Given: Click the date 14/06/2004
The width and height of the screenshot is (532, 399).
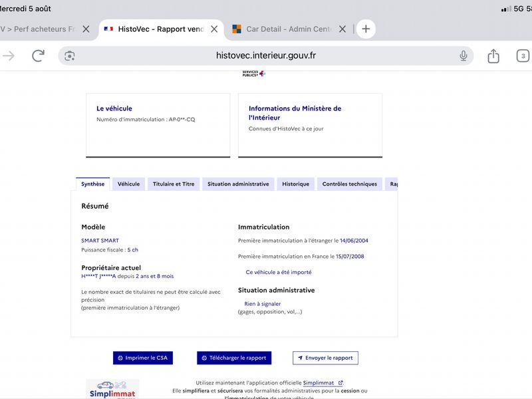Looking at the screenshot, I should [x=354, y=241].
